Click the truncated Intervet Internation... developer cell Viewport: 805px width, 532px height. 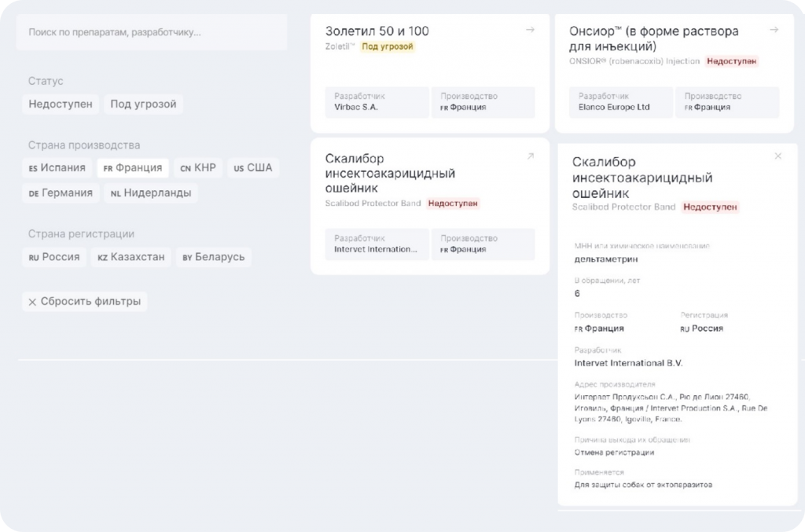pos(377,244)
